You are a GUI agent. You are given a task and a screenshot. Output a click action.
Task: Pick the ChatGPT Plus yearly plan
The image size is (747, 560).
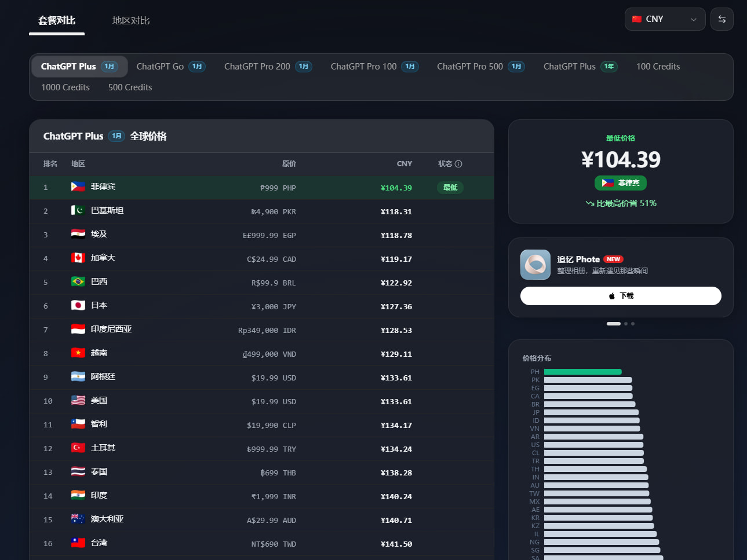[581, 67]
